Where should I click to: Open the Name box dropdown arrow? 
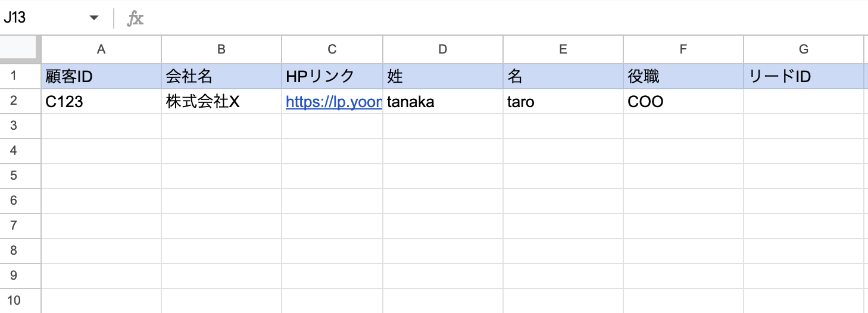click(x=93, y=18)
